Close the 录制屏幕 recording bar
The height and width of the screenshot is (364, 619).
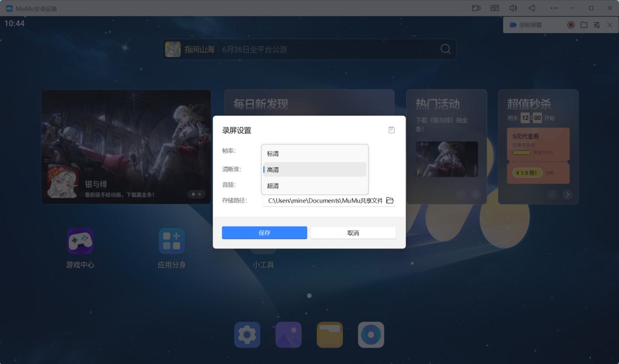(x=609, y=25)
